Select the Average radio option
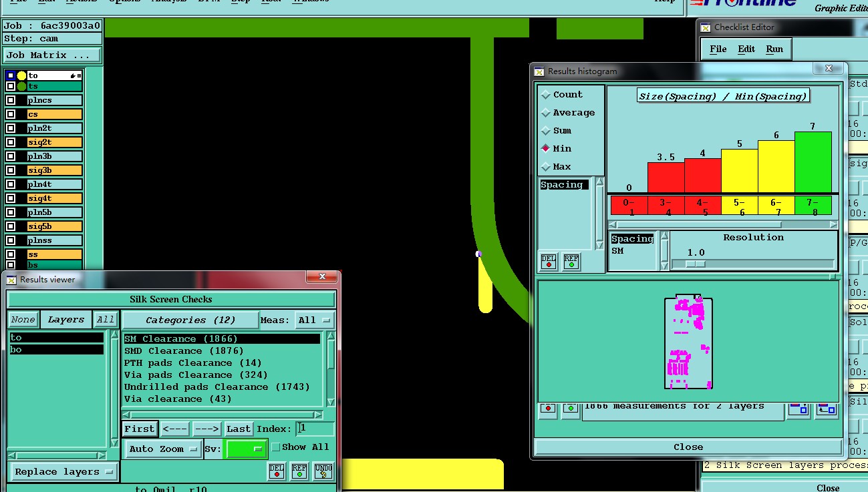Image resolution: width=868 pixels, height=492 pixels. (546, 113)
